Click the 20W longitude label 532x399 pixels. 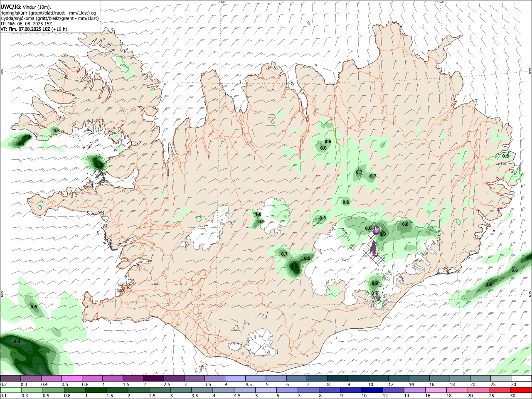(221, 2)
